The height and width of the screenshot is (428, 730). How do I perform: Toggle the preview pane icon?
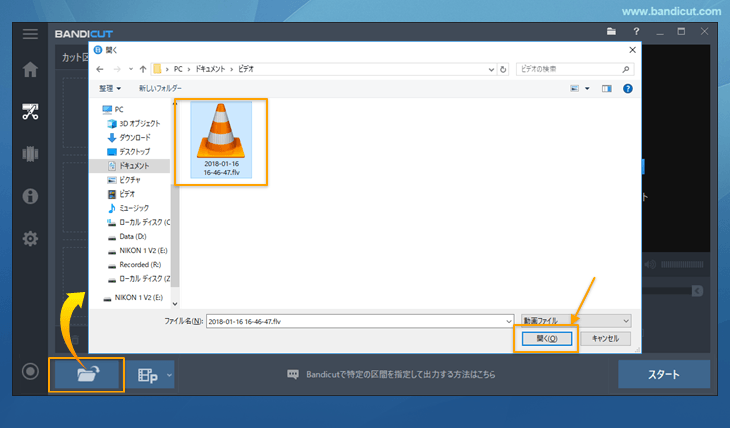coord(607,88)
